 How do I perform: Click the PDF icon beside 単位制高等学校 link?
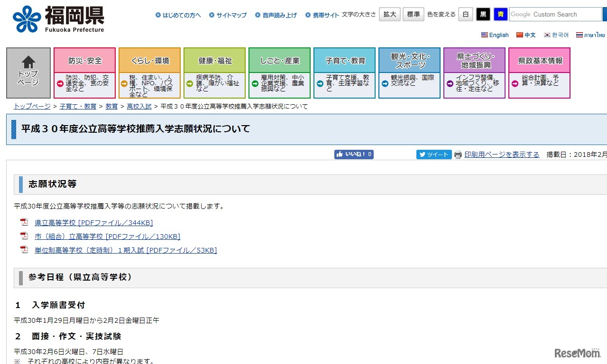(x=24, y=250)
